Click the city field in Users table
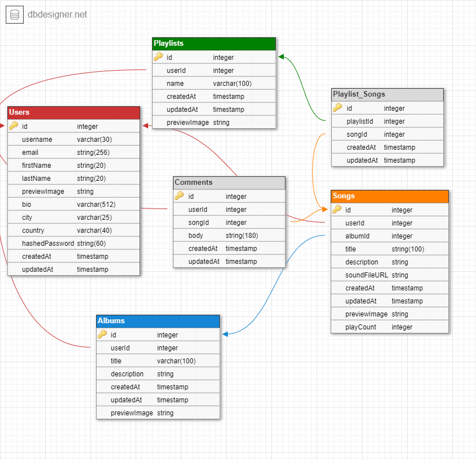 tap(27, 218)
